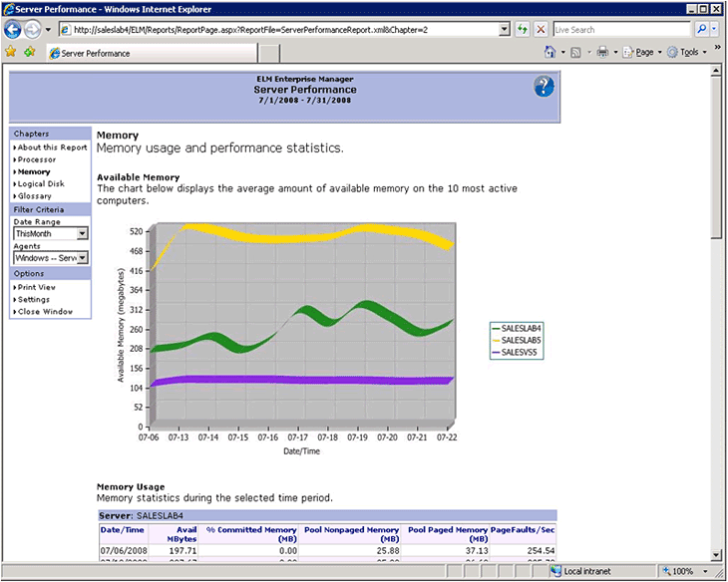Open the Page menu

642,53
